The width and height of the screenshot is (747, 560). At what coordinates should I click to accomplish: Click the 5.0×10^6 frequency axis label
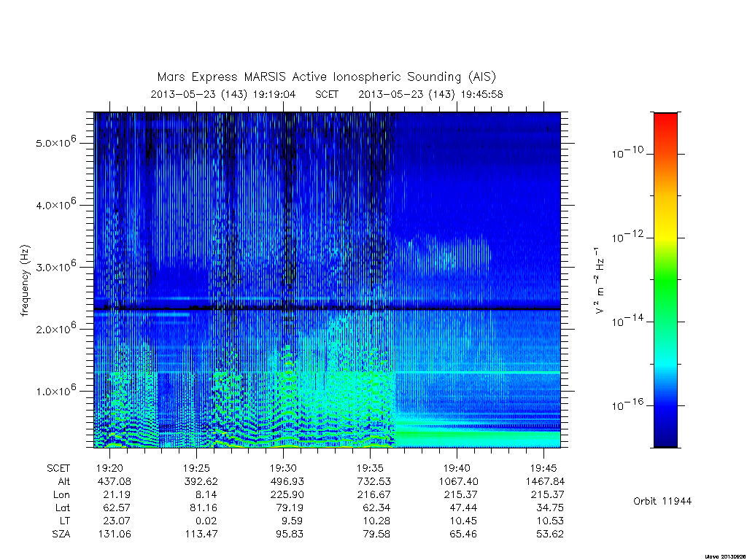coord(56,142)
